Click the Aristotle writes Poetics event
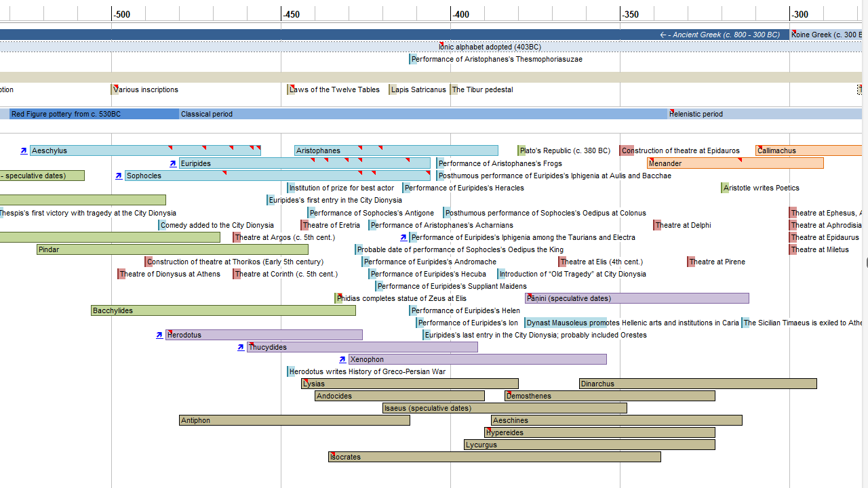The image size is (868, 488). click(761, 188)
